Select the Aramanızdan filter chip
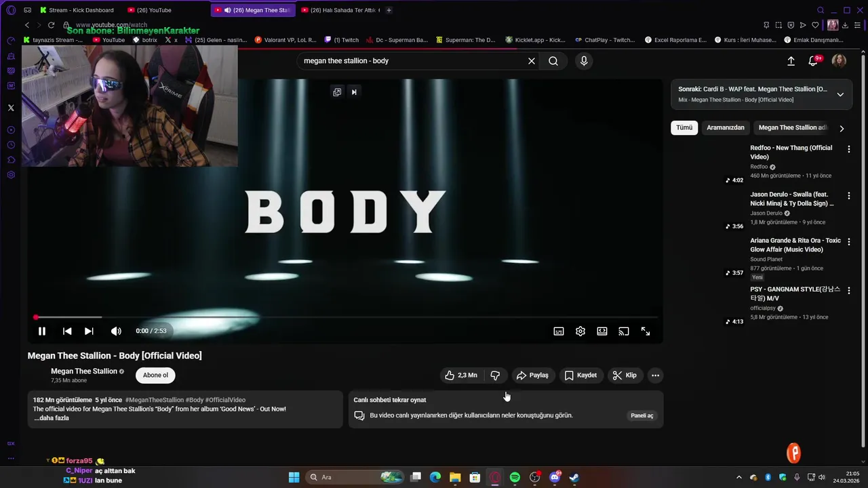The image size is (868, 488). 726,127
